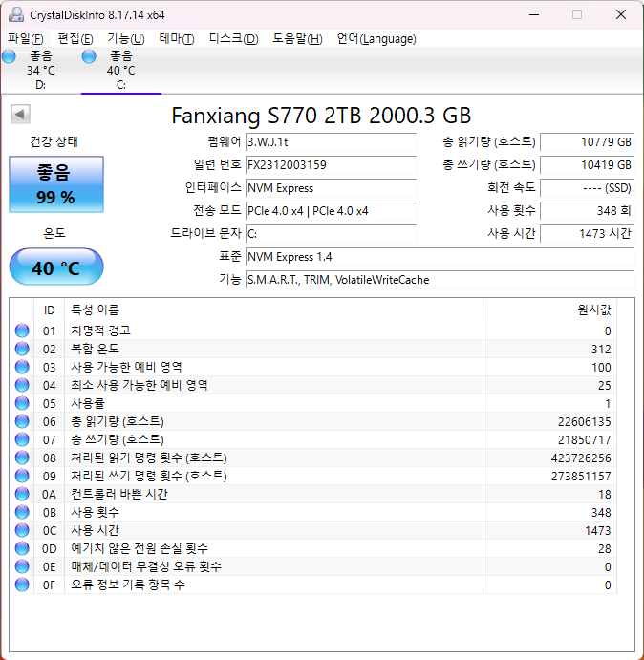Viewport: 644px width, 660px height.
Task: Click raw value 21850717
Action: point(584,440)
